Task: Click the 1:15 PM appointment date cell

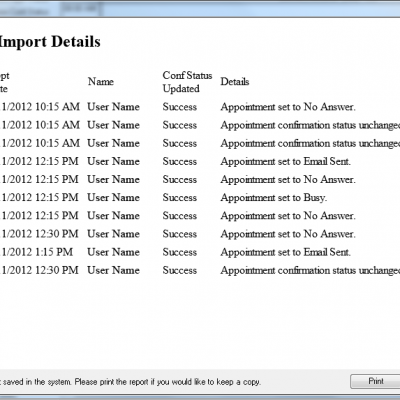Action: coord(37,252)
